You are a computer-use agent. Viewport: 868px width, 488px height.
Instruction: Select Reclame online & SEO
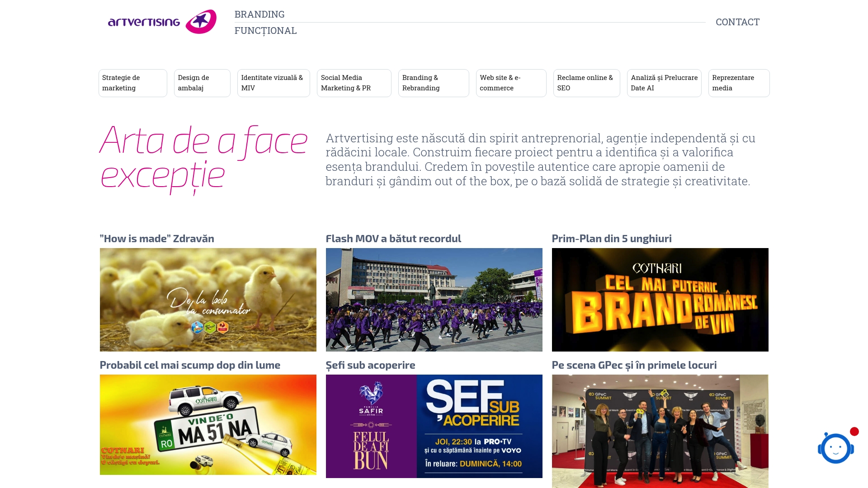point(586,83)
